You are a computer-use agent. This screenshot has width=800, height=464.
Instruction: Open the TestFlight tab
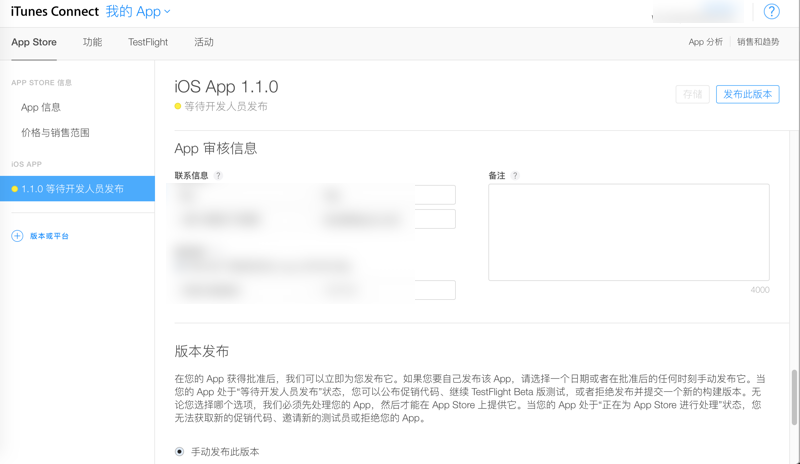tap(148, 42)
